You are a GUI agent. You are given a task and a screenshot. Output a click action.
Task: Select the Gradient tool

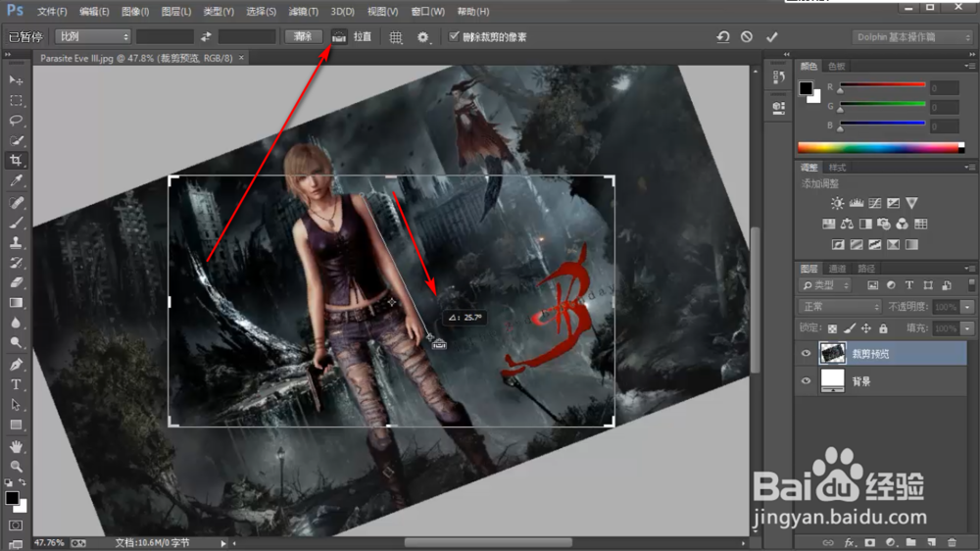(x=16, y=303)
